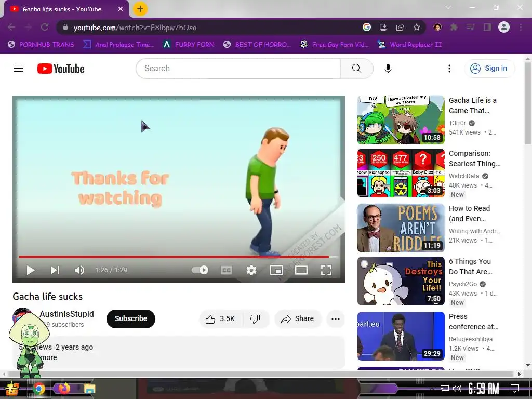Focus the YouTube search field
Screen dimensions: 532x399
[x=238, y=69]
